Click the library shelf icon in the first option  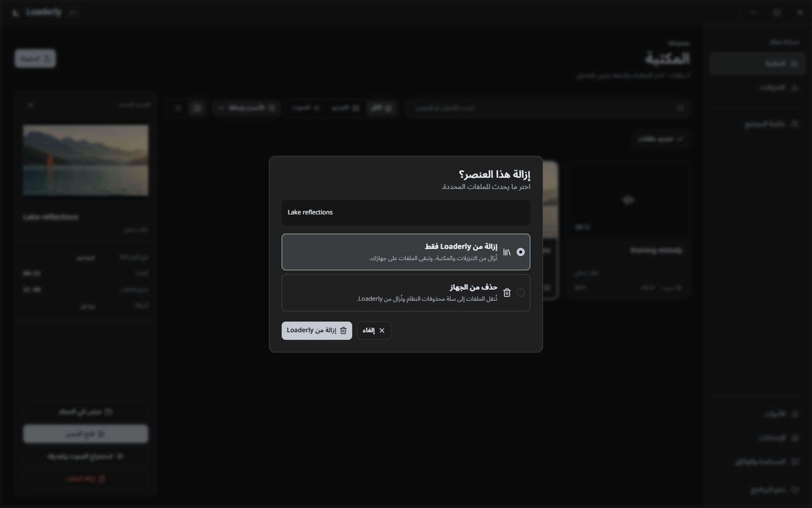pyautogui.click(x=506, y=252)
